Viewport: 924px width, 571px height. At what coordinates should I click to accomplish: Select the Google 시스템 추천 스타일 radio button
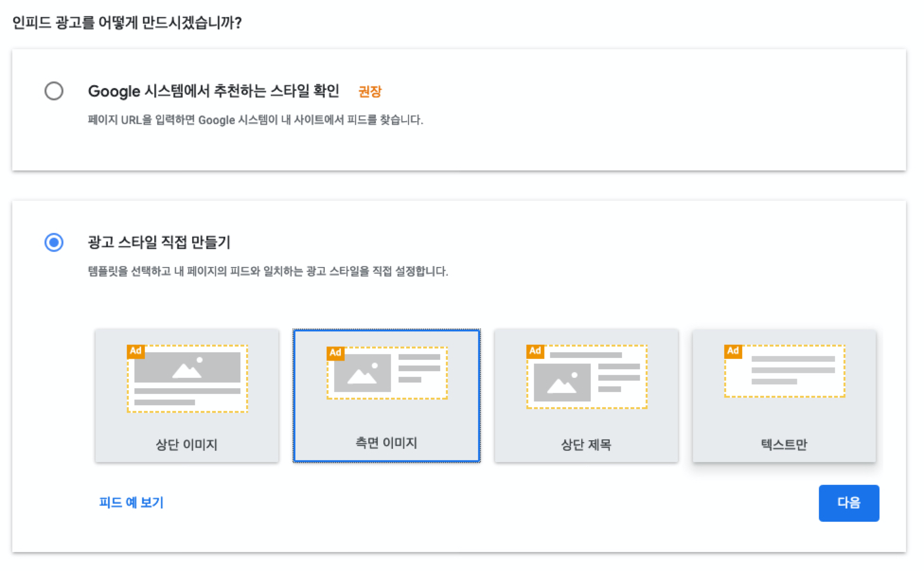[54, 91]
